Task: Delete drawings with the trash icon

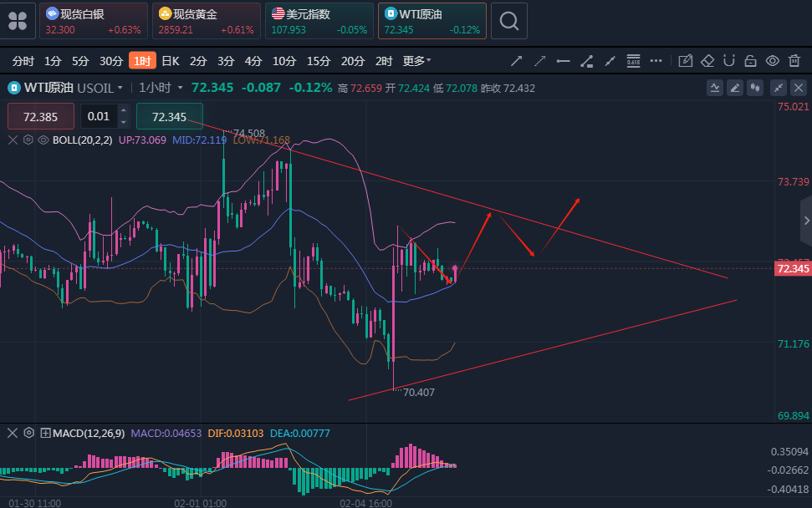Action: (x=794, y=60)
